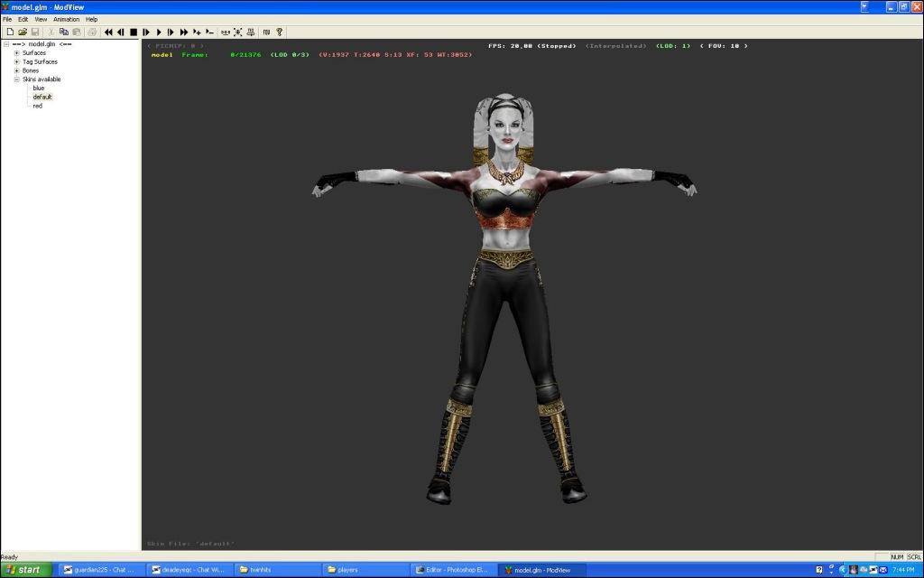Image resolution: width=924 pixels, height=578 pixels.
Task: Click the New file toolbar icon
Action: point(10,32)
